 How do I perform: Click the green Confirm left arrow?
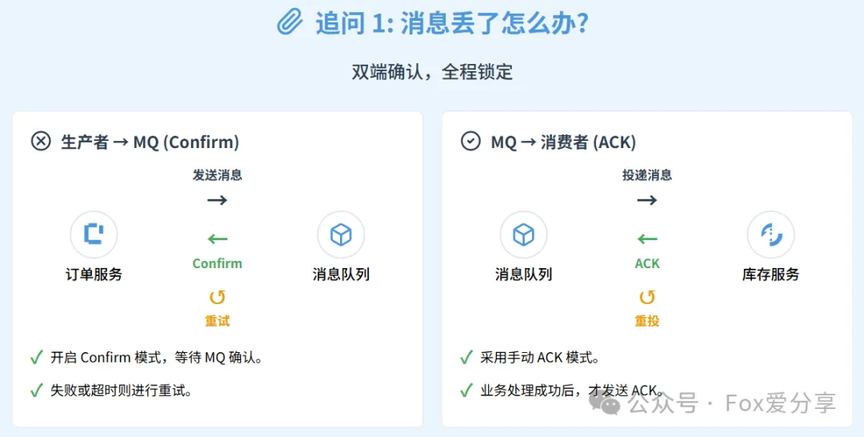pos(217,239)
